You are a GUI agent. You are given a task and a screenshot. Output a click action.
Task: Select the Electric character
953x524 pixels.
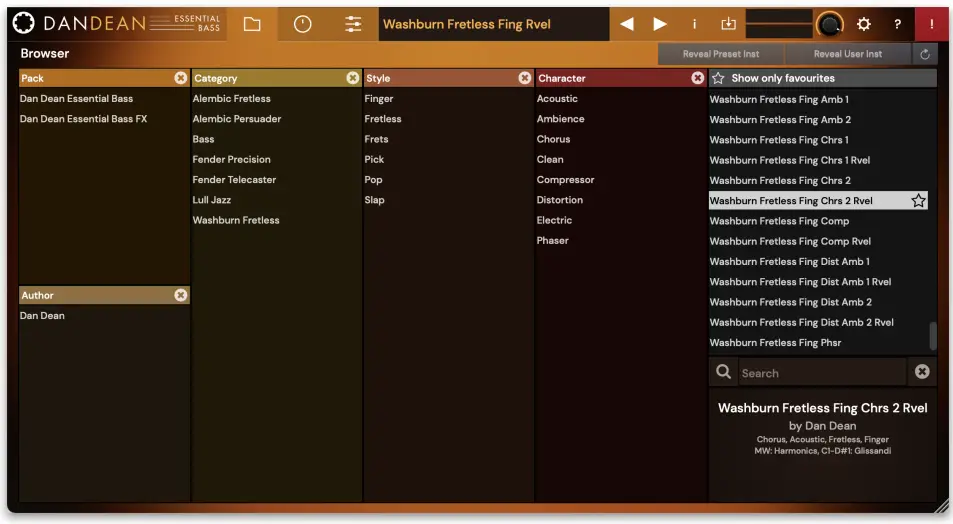coord(554,220)
